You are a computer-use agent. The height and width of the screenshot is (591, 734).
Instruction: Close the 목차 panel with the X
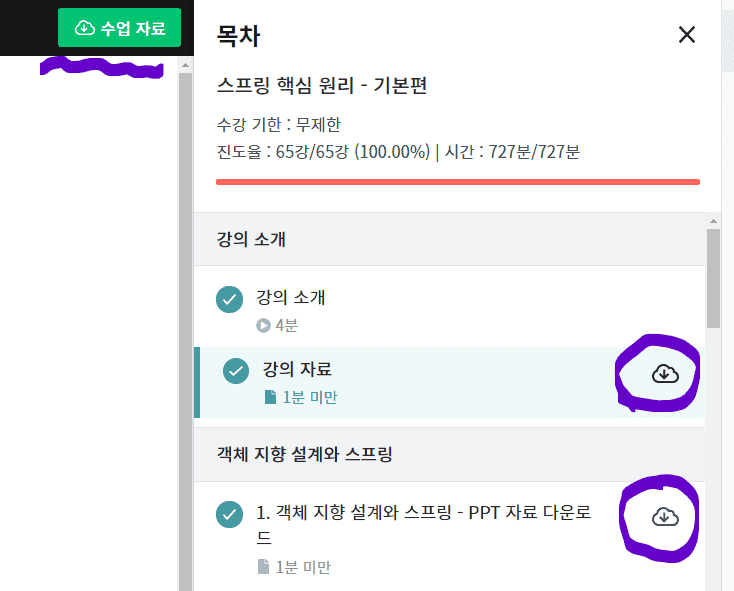687,35
